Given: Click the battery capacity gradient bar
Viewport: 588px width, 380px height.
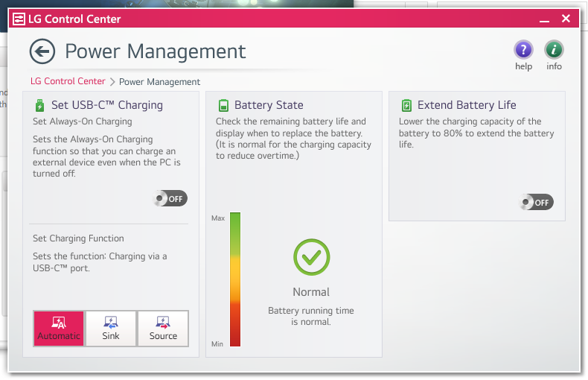Looking at the screenshot, I should tap(235, 279).
